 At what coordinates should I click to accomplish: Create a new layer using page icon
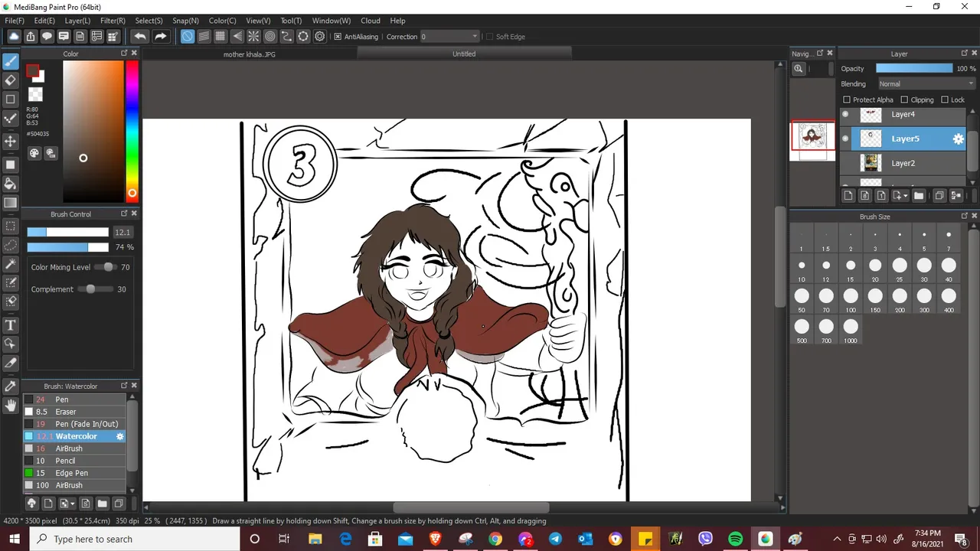(848, 196)
